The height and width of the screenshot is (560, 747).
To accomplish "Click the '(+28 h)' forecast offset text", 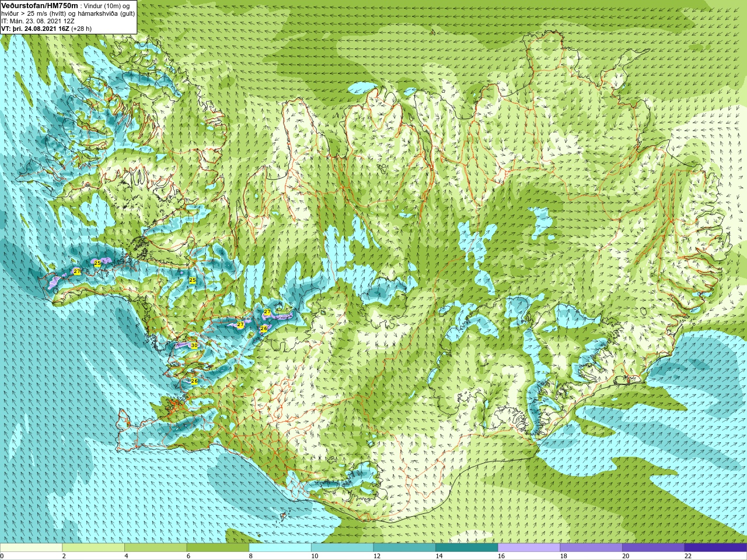I will tap(81, 28).
